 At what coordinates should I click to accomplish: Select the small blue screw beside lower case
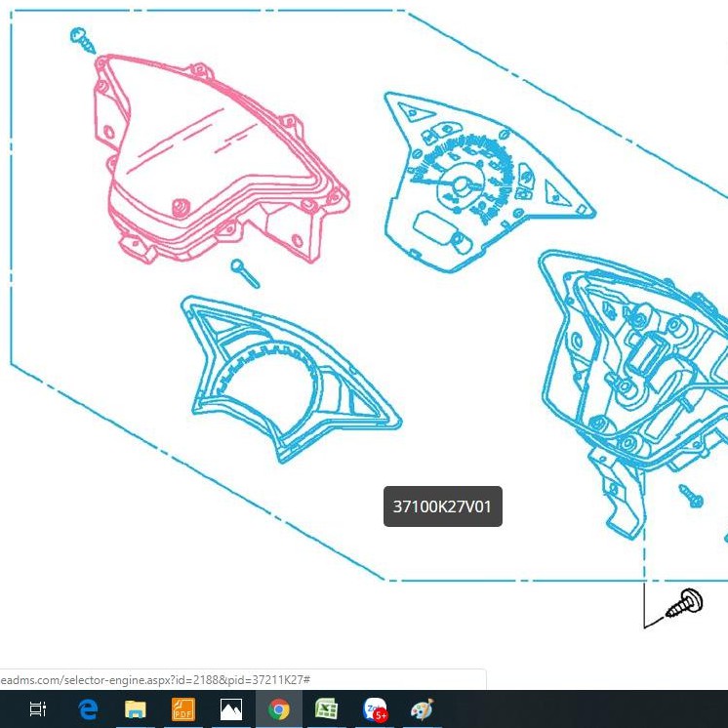pyautogui.click(x=692, y=495)
